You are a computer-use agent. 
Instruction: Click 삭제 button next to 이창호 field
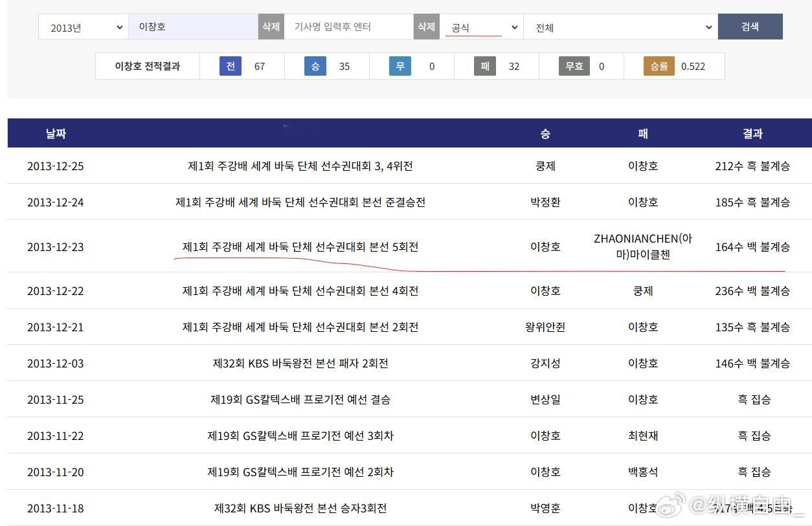pos(271,27)
